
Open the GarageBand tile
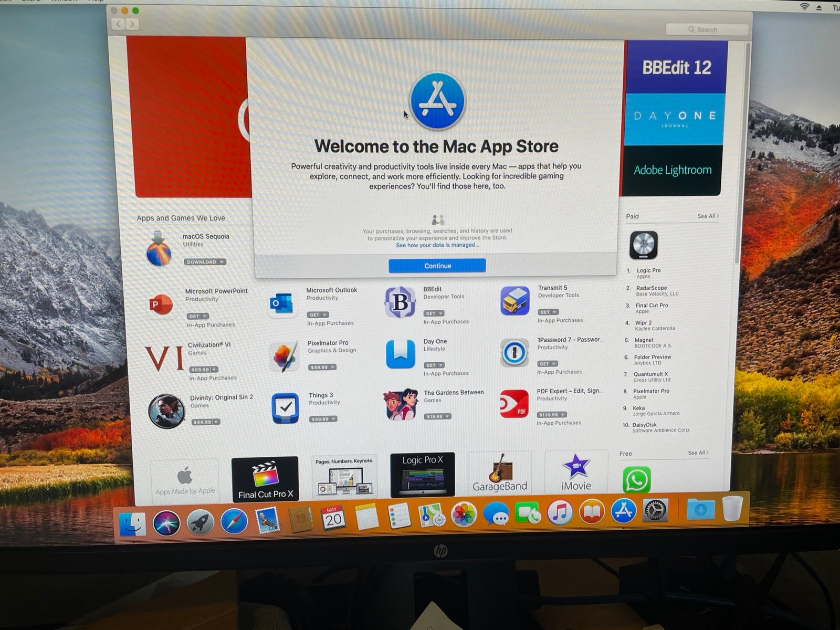click(499, 473)
